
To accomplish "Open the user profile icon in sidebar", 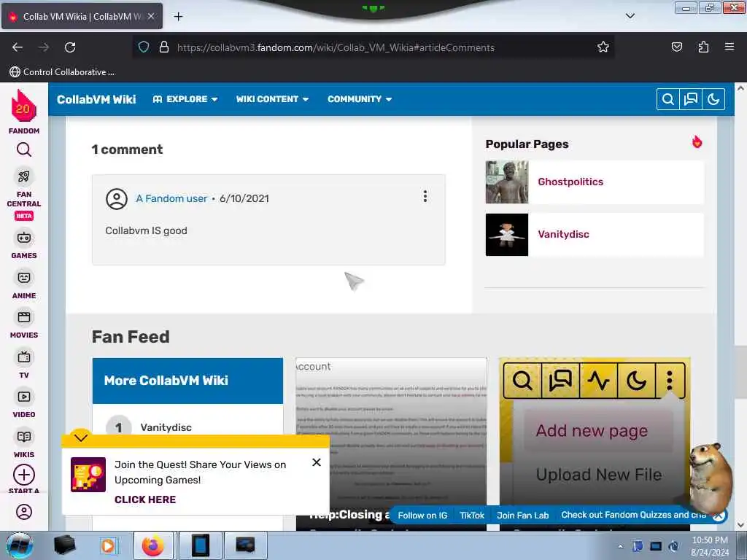I will click(24, 512).
